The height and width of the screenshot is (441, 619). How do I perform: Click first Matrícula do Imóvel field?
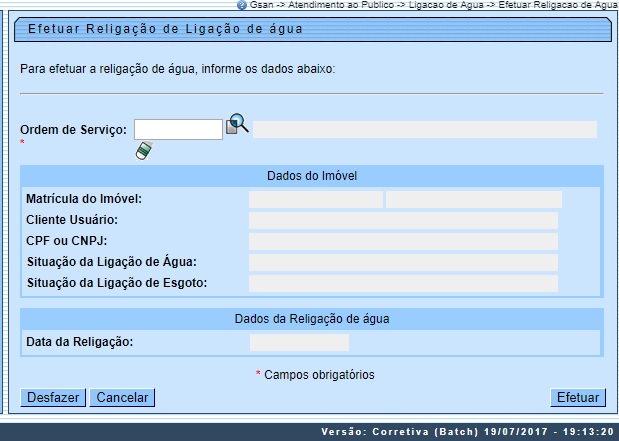(x=315, y=199)
